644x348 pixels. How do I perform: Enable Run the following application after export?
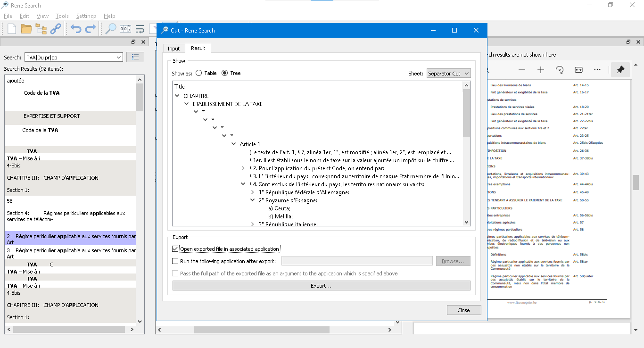[x=175, y=261]
